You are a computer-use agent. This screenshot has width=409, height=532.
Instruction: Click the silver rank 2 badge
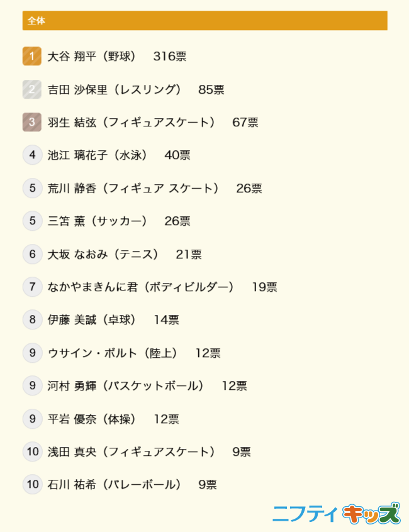coord(32,90)
